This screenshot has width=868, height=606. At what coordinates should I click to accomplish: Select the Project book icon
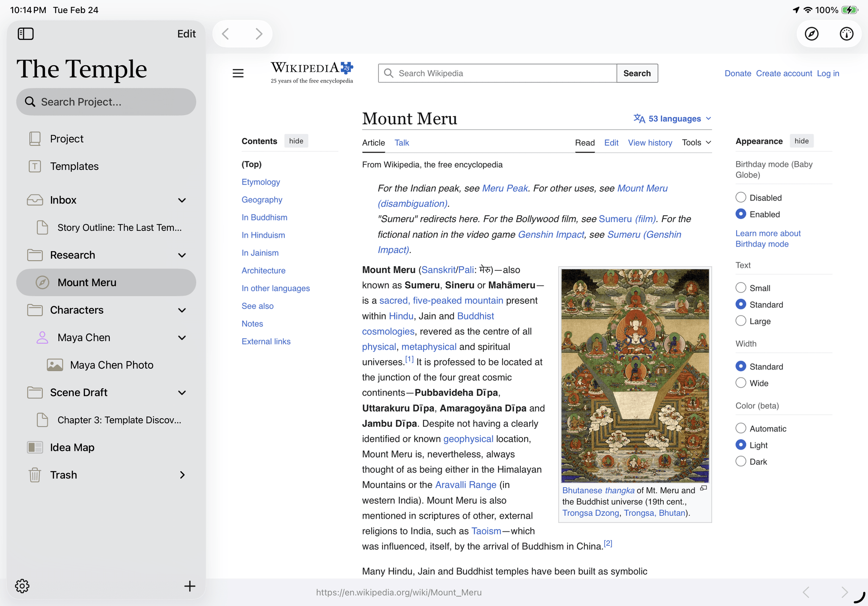[35, 139]
